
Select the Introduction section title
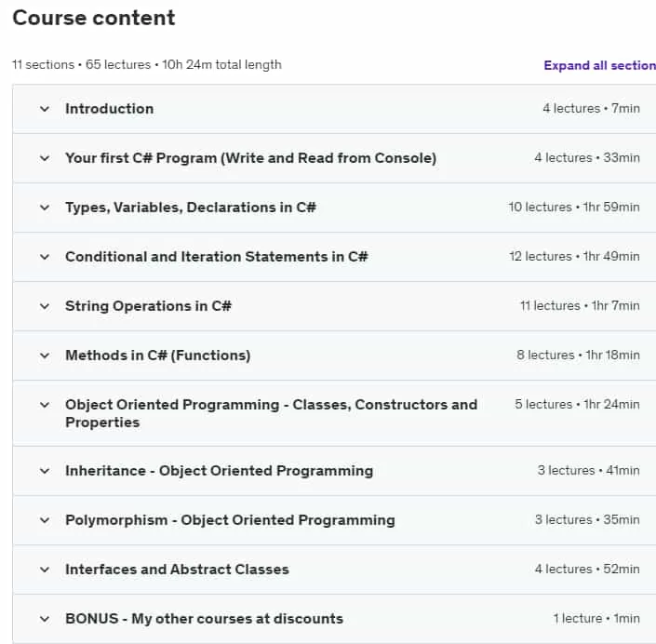(110, 109)
